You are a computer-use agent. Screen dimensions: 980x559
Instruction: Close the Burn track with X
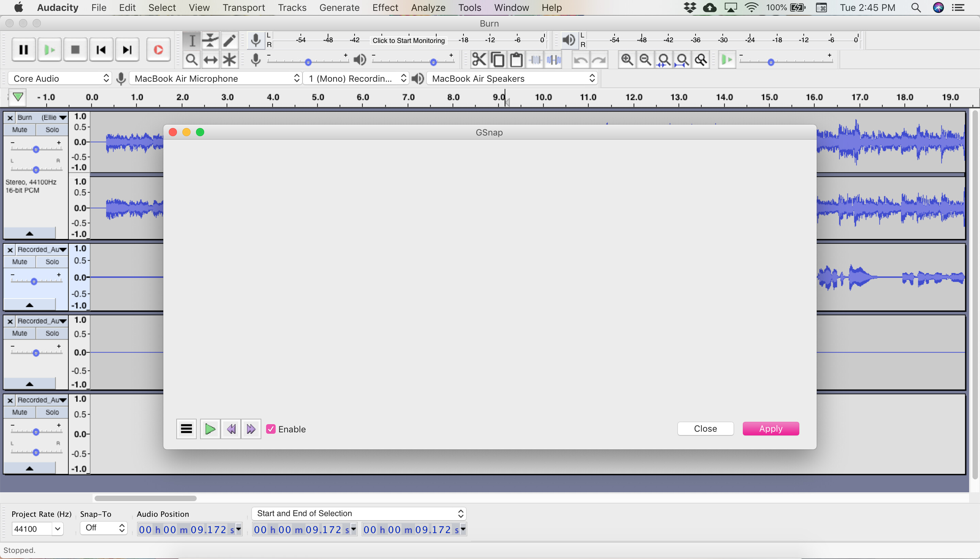click(10, 118)
